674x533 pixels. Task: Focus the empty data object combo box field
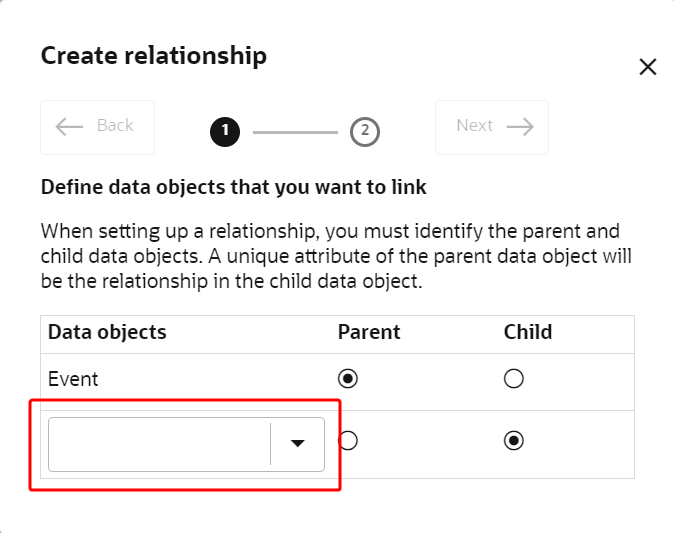159,444
